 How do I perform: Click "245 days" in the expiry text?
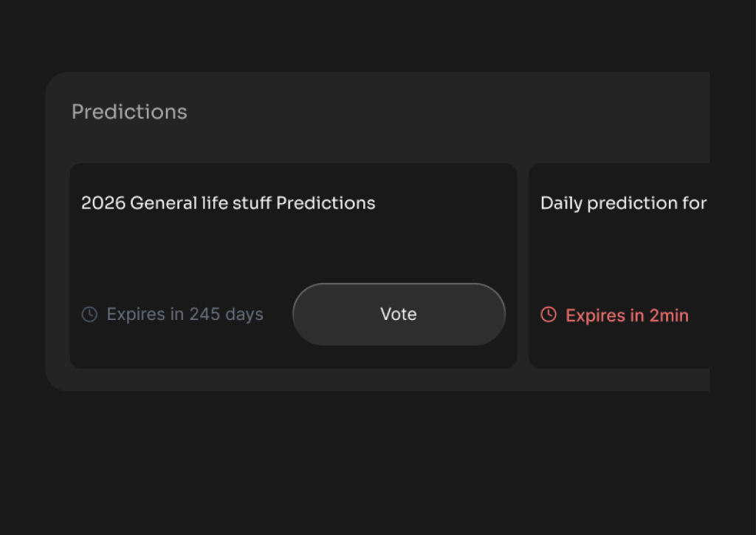click(x=226, y=315)
